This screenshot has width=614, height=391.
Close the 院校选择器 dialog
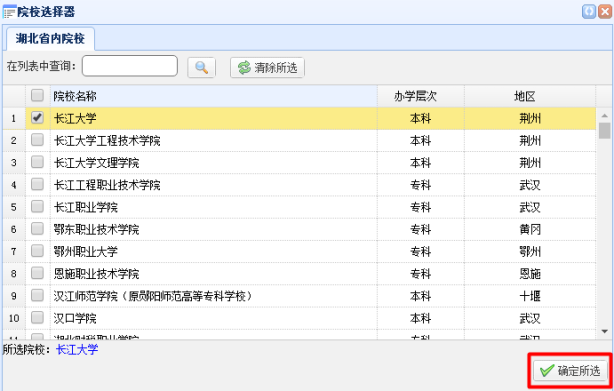(605, 11)
